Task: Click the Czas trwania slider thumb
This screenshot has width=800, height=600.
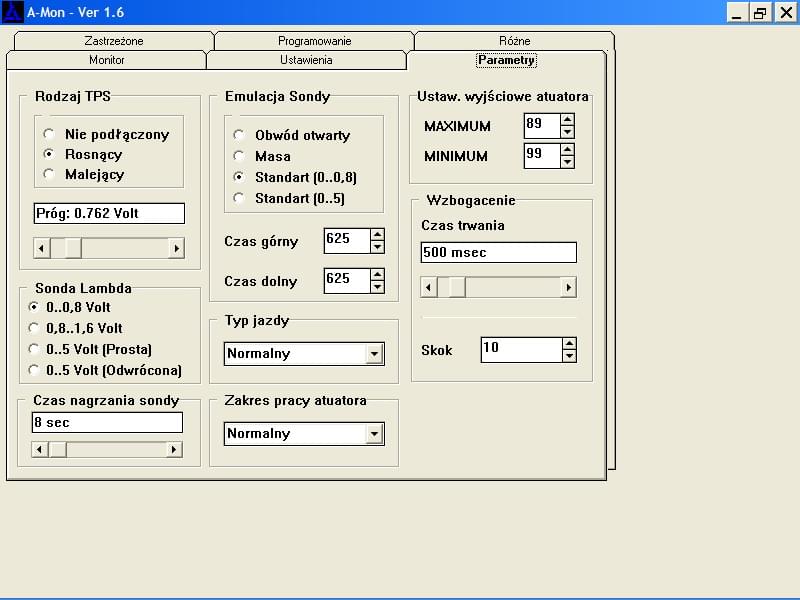Action: click(457, 288)
